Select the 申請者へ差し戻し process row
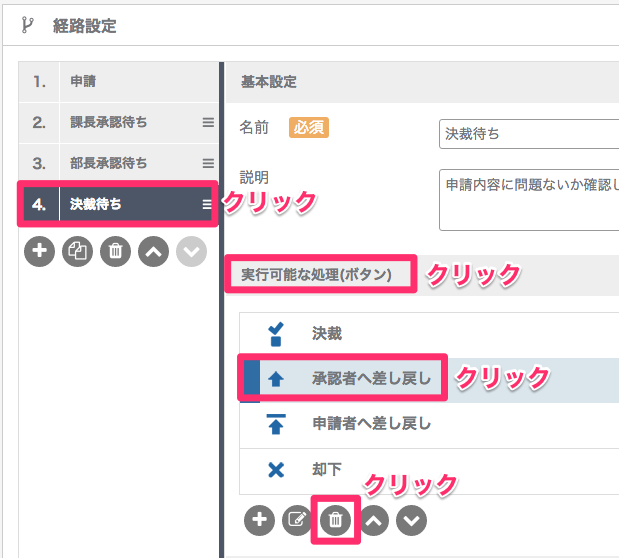619x558 pixels. [429, 425]
